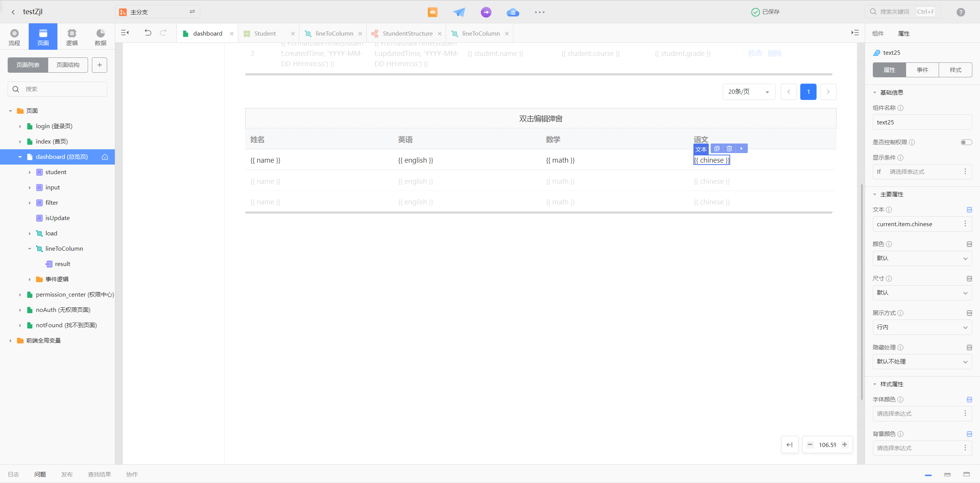Screen dimensions: 980x483
Task: Fit canvas using the arrow-to-bar icon
Action: pyautogui.click(x=789, y=445)
